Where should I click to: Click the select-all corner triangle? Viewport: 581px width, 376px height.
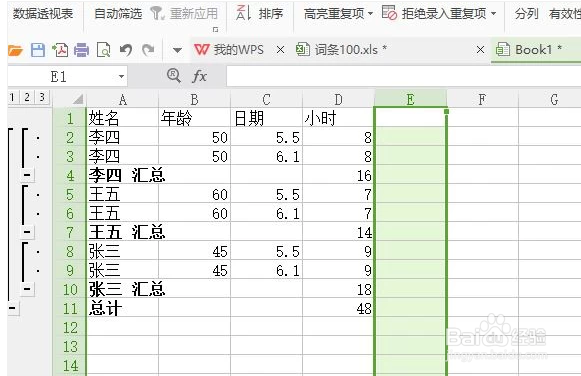[x=77, y=99]
